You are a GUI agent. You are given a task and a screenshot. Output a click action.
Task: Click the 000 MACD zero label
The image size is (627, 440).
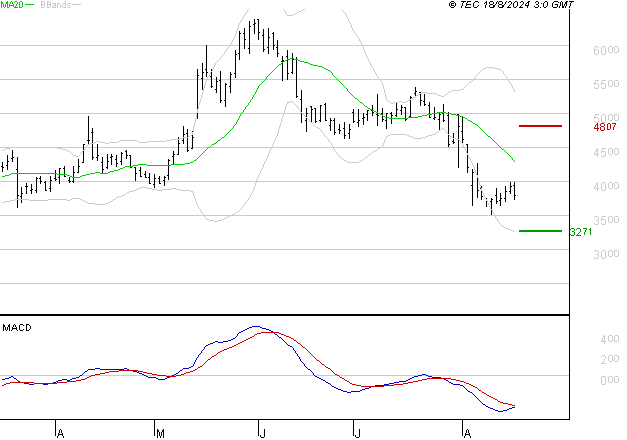pos(610,380)
